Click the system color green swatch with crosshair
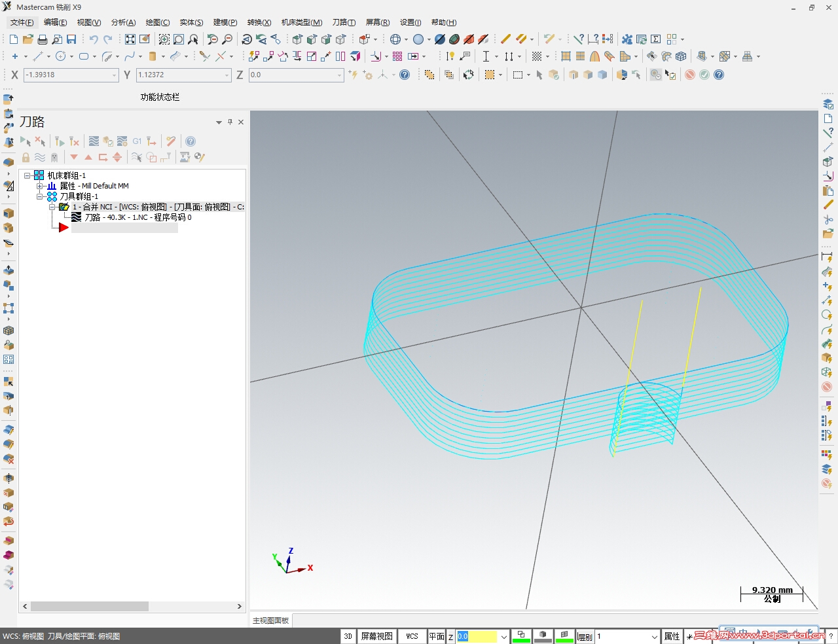 (521, 636)
